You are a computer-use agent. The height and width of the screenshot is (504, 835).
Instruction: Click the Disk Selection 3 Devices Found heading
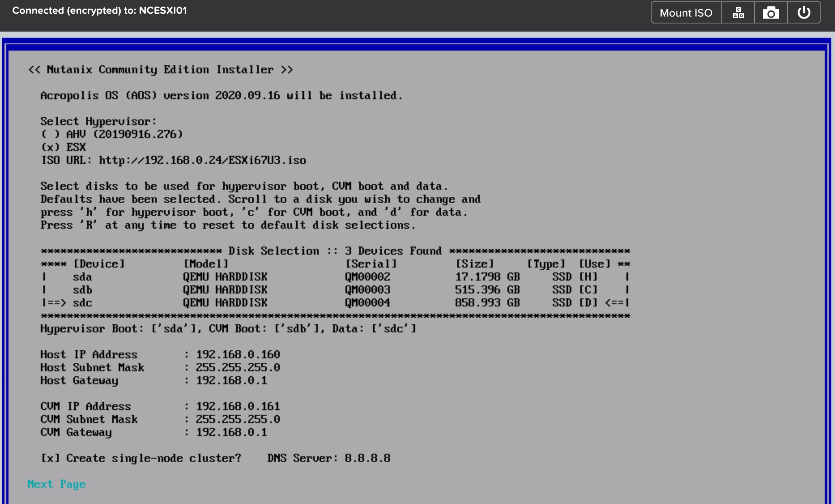pyautogui.click(x=335, y=251)
